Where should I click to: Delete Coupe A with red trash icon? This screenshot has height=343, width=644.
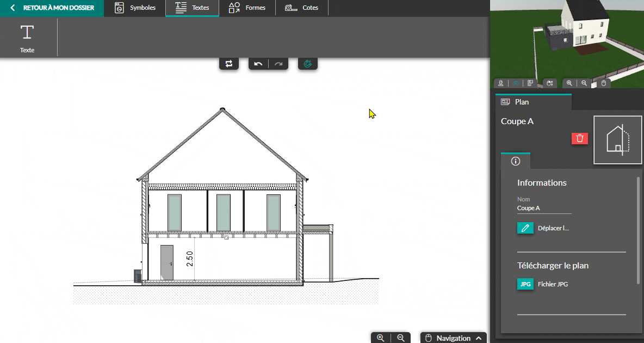[580, 138]
